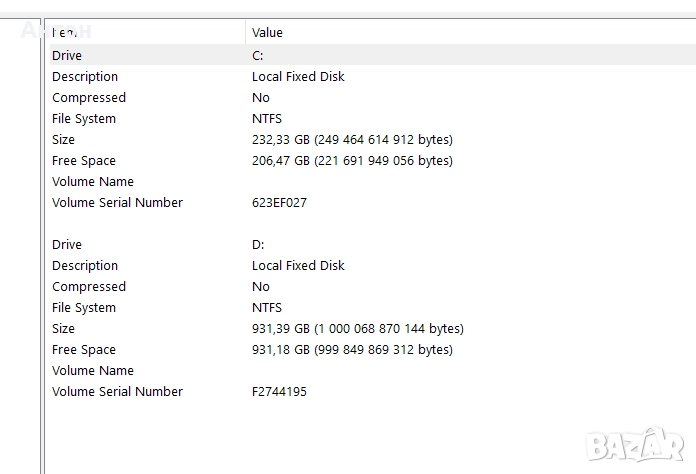Click the NTFS value for drive D:
Screen dimensions: 696x474
tap(267, 308)
